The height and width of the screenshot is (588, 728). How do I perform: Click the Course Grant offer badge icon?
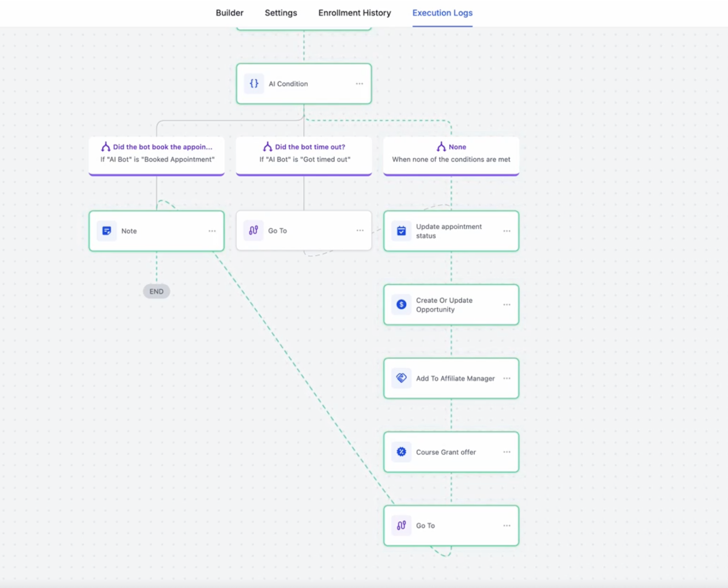click(x=401, y=452)
